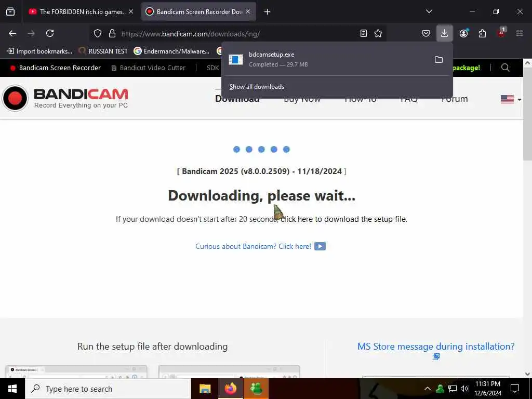
Task: Select the Bandicam Screen Recorder Download tab
Action: pyautogui.click(x=198, y=12)
